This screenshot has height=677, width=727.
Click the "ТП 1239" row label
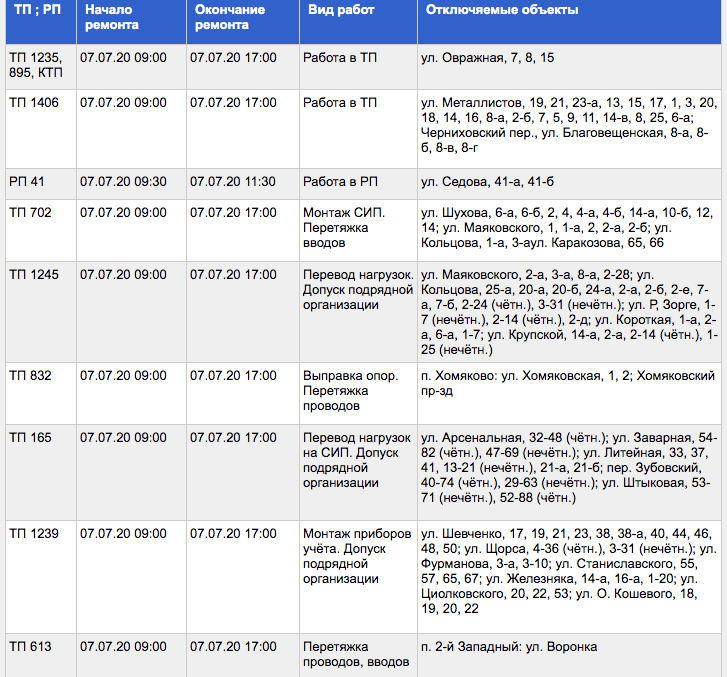33,534
